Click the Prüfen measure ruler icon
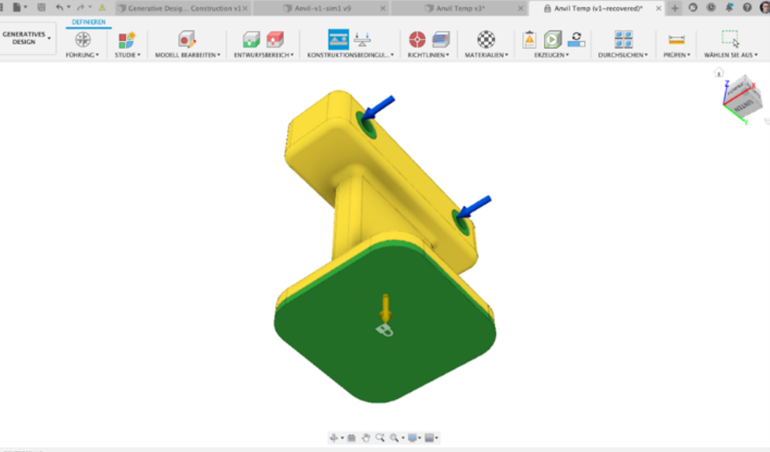The width and height of the screenshot is (770, 452). (676, 40)
